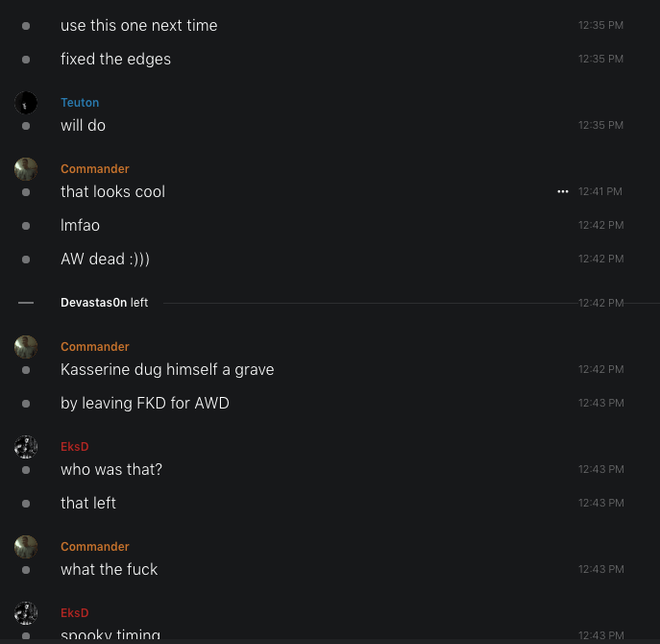This screenshot has width=660, height=644.
Task: Select the "use this one next time" message
Action: [138, 25]
